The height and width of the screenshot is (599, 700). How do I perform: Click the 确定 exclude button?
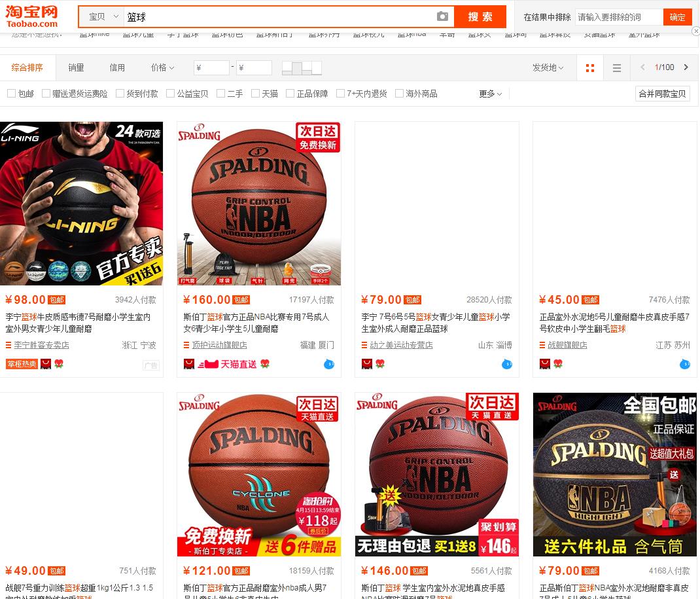pyautogui.click(x=677, y=17)
